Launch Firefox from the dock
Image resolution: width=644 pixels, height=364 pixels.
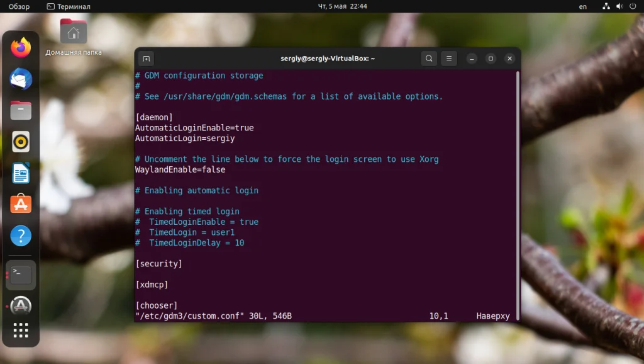pos(21,47)
